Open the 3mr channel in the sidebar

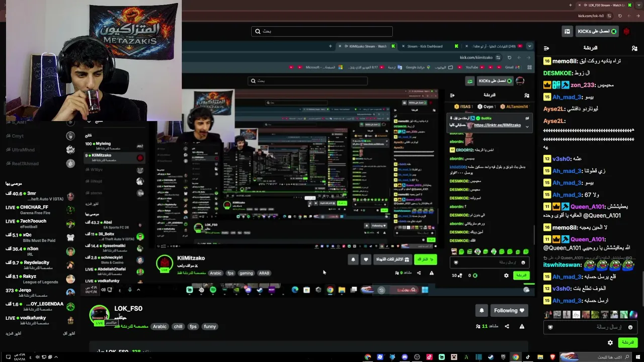click(x=40, y=196)
